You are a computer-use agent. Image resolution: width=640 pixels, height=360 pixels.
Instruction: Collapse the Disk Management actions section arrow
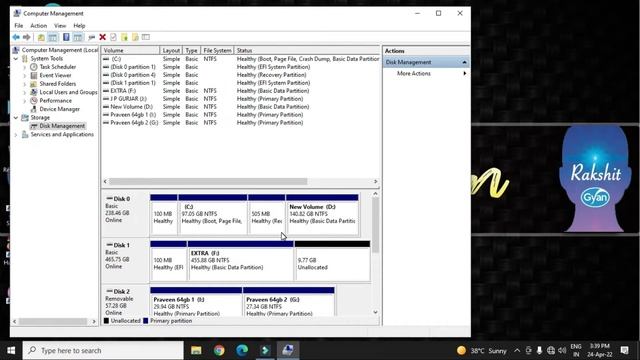464,62
